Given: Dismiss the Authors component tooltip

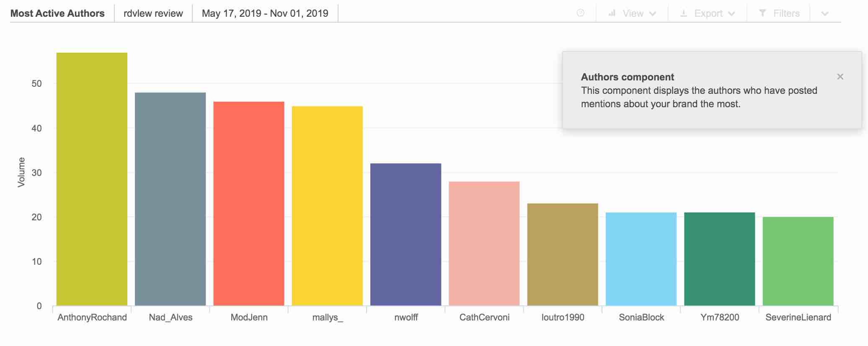Looking at the screenshot, I should (840, 77).
